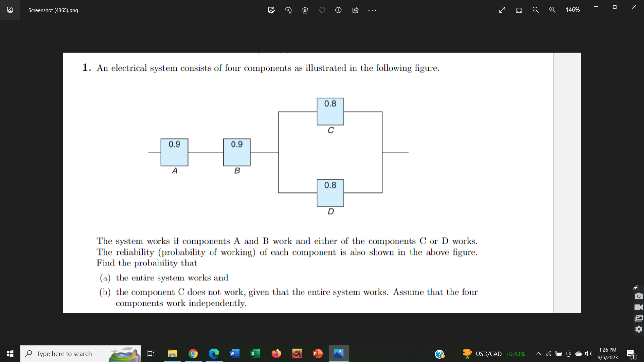Image resolution: width=644 pixels, height=362 pixels.
Task: Open the capture gallery
Action: coord(639,318)
